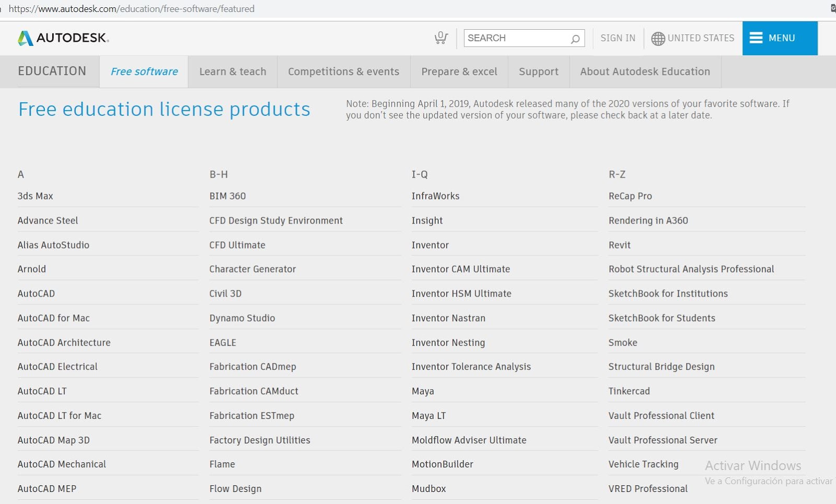Select Moldflow Adviser Ultimate
The height and width of the screenshot is (504, 836).
point(469,440)
